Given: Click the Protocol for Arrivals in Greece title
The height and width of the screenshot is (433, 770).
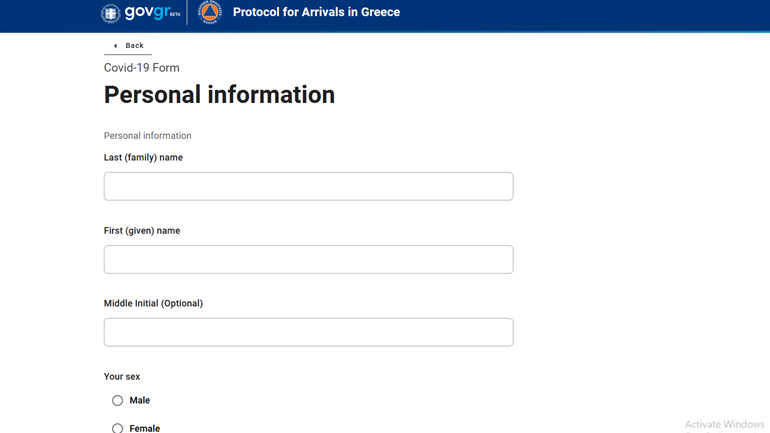Looking at the screenshot, I should pos(316,13).
